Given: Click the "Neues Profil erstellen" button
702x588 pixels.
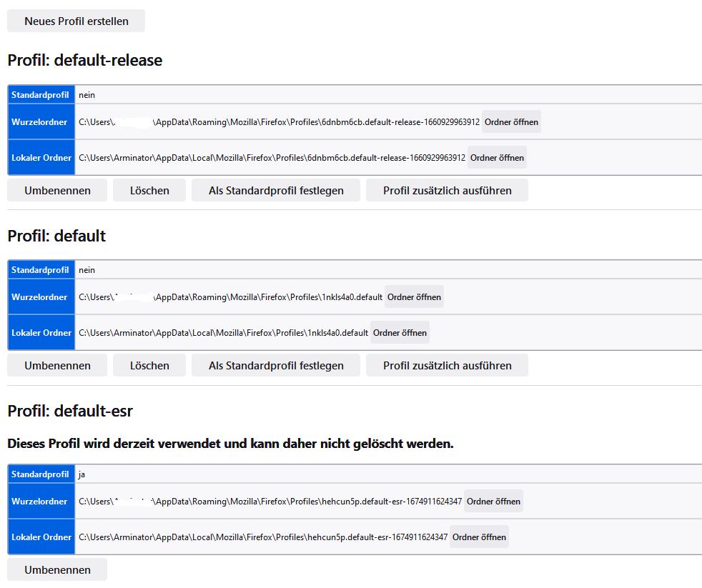Looking at the screenshot, I should [76, 21].
